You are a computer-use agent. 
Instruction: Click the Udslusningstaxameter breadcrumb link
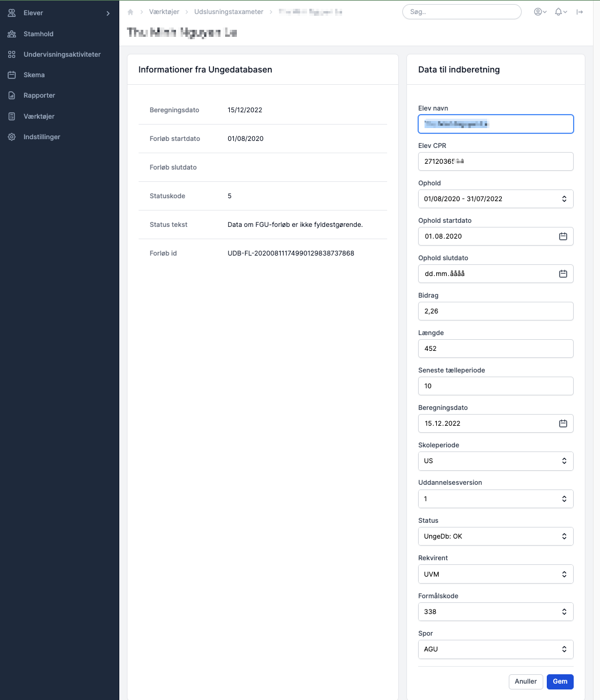[x=229, y=12]
